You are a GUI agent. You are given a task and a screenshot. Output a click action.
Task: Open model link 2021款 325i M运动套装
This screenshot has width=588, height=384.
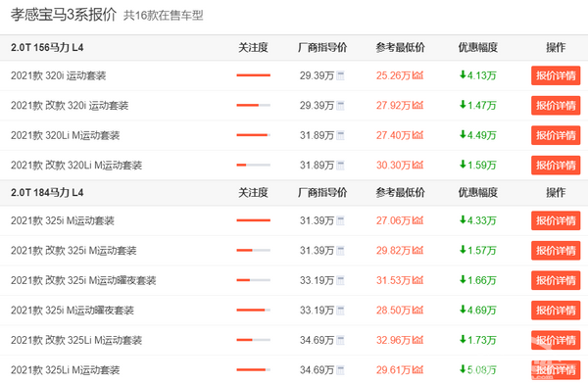tap(63, 220)
